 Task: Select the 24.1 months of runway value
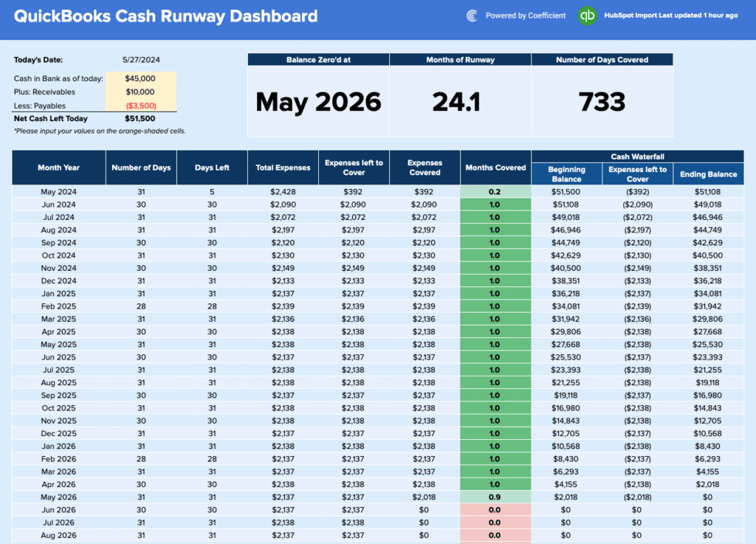point(456,102)
